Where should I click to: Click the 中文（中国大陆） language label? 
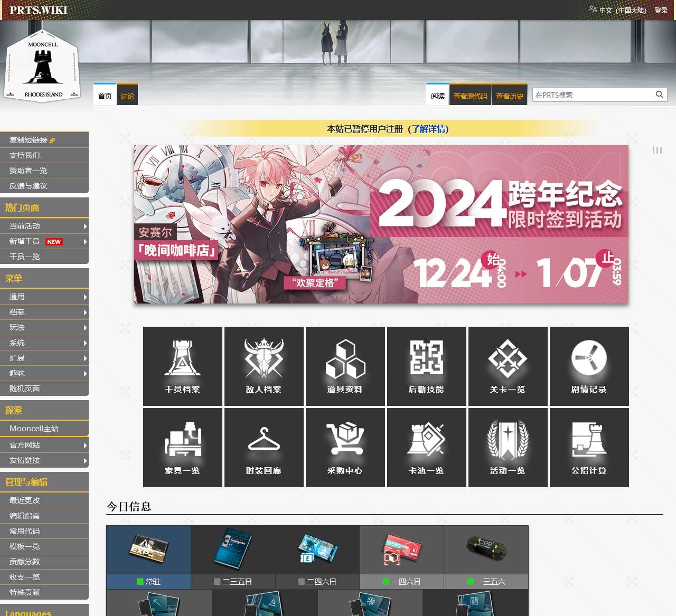point(623,10)
